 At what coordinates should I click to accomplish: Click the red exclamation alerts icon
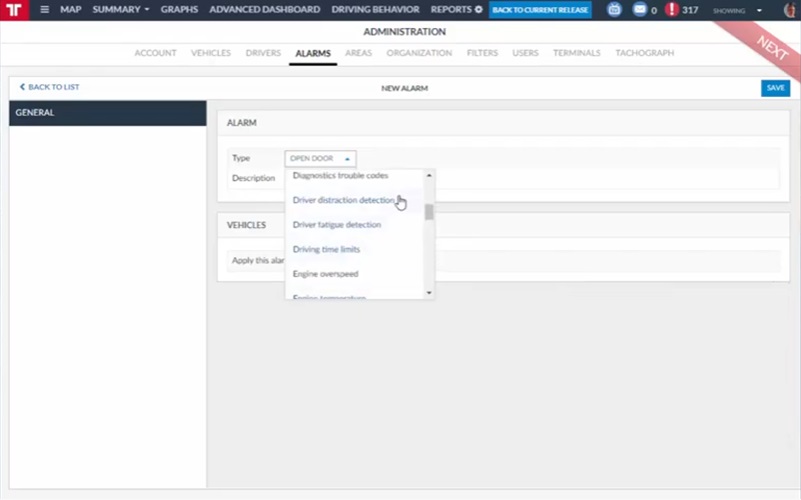[670, 10]
